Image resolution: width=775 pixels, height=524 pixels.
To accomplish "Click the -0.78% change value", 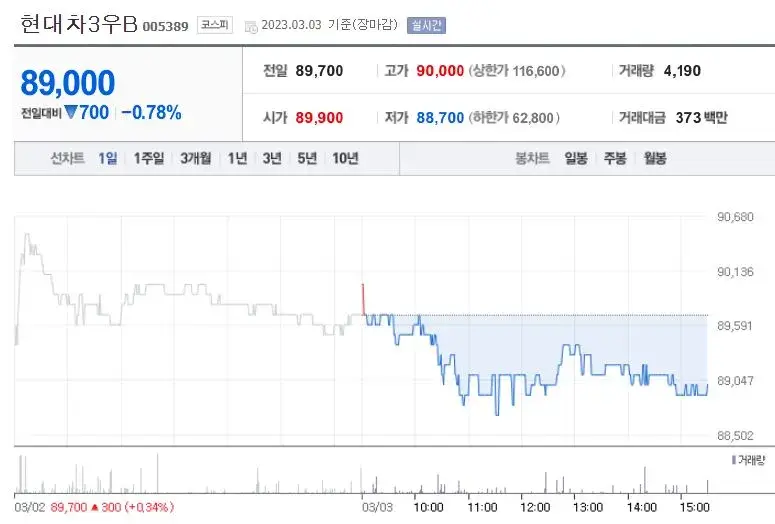I will (x=151, y=113).
